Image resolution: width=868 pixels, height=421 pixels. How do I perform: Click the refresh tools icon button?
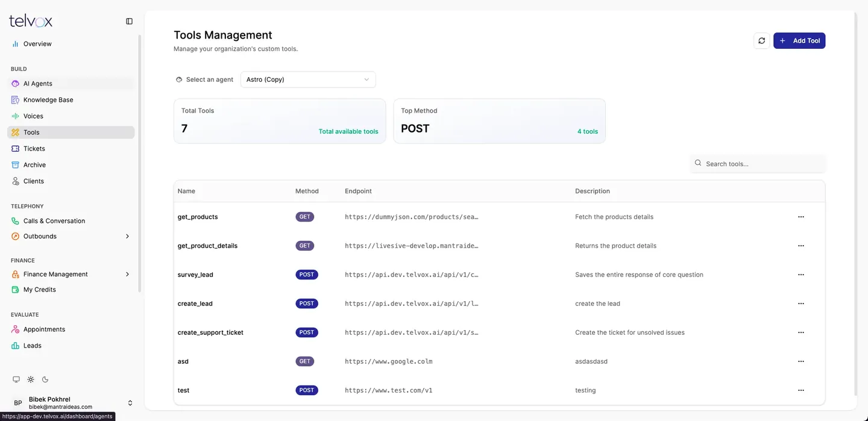pyautogui.click(x=762, y=41)
